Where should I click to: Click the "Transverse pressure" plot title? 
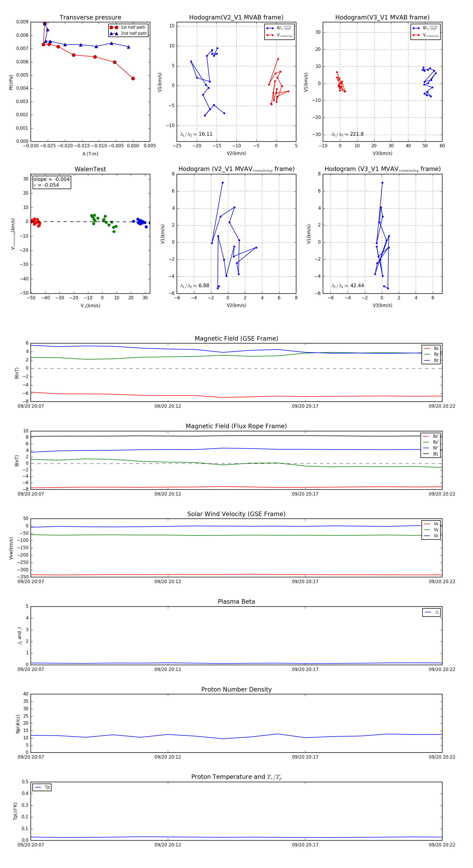90,17
